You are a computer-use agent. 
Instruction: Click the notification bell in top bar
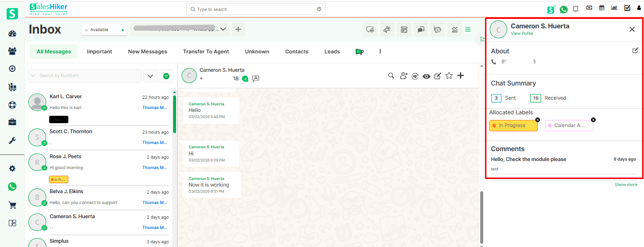click(576, 9)
